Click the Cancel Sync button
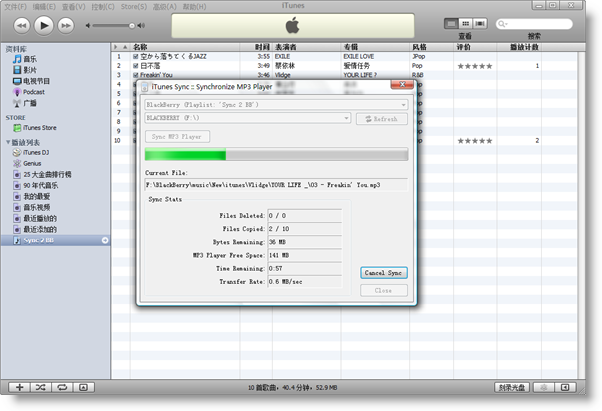Image resolution: width=602 pixels, height=411 pixels. coord(384,273)
